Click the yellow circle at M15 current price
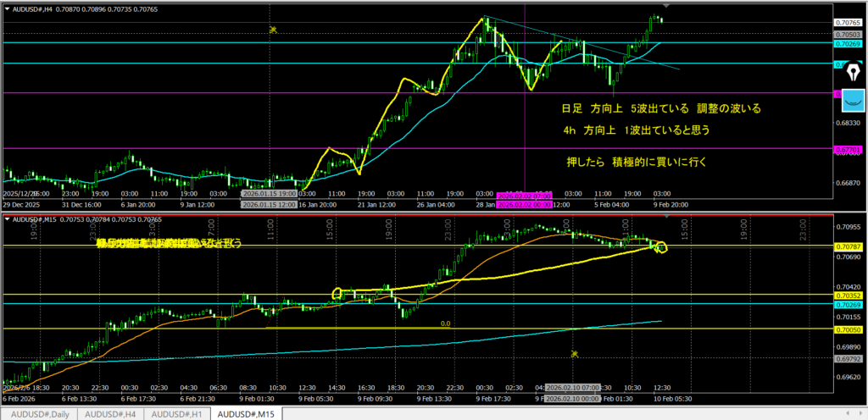This screenshot has height=420, width=868. click(x=660, y=247)
